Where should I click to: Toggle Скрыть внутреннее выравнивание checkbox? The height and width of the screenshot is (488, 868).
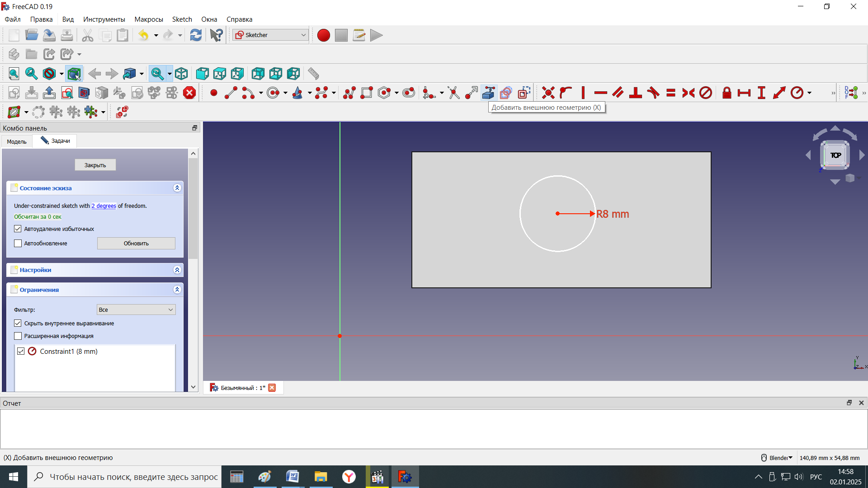(x=18, y=324)
